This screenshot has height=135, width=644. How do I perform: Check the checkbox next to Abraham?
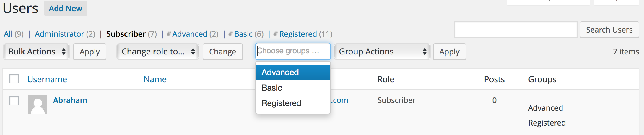tap(14, 101)
